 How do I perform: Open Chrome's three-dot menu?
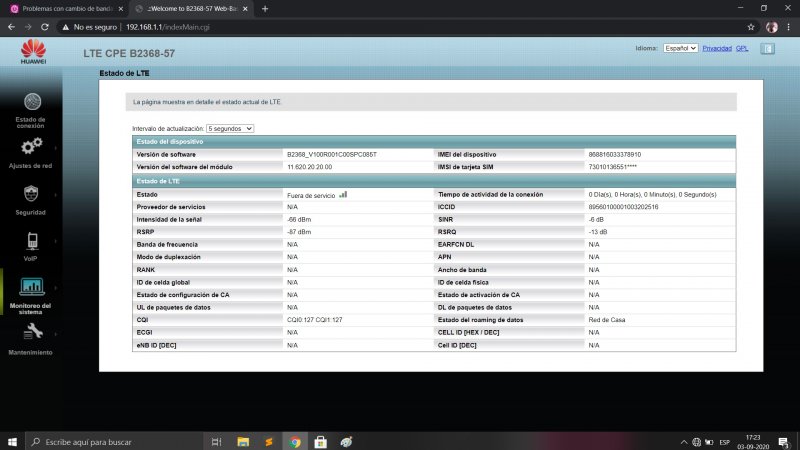pos(788,27)
